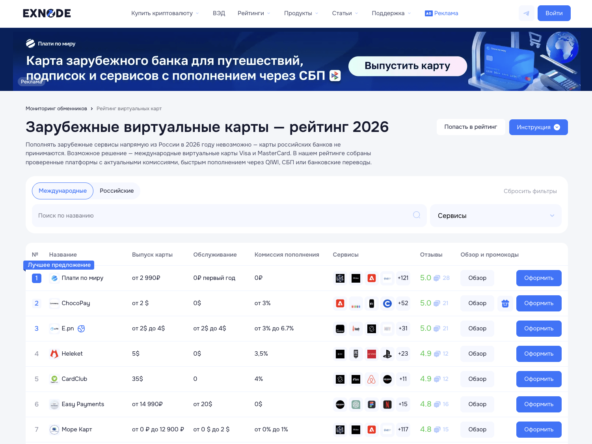Image resolution: width=592 pixels, height=444 pixels.
Task: Click the Инструкция button
Action: click(538, 127)
